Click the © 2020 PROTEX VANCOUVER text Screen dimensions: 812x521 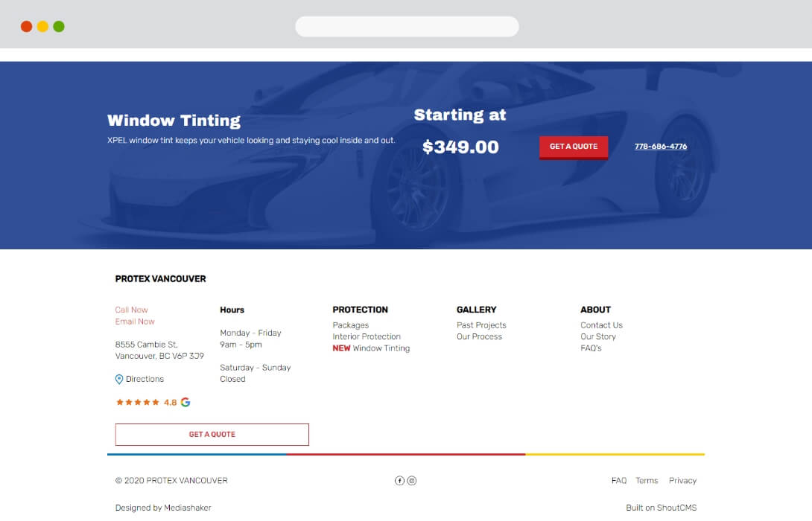click(171, 481)
